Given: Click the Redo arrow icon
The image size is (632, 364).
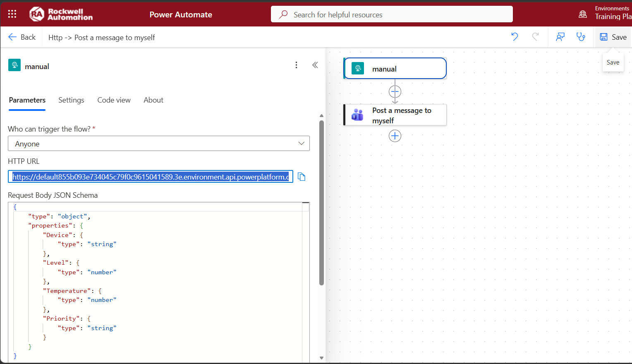Looking at the screenshot, I should (535, 37).
